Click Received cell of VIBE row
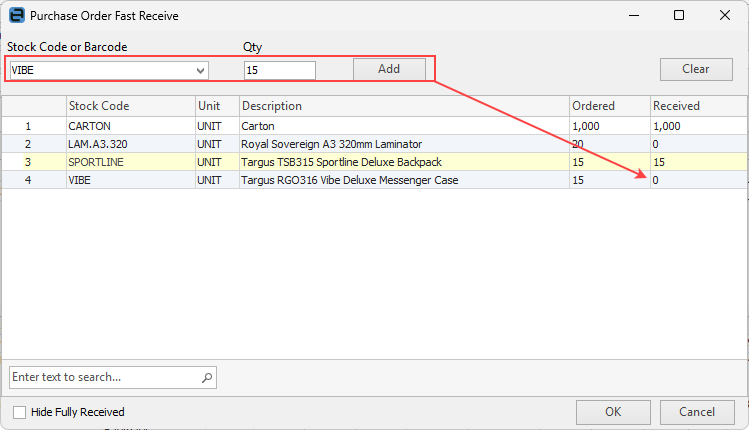 695,180
